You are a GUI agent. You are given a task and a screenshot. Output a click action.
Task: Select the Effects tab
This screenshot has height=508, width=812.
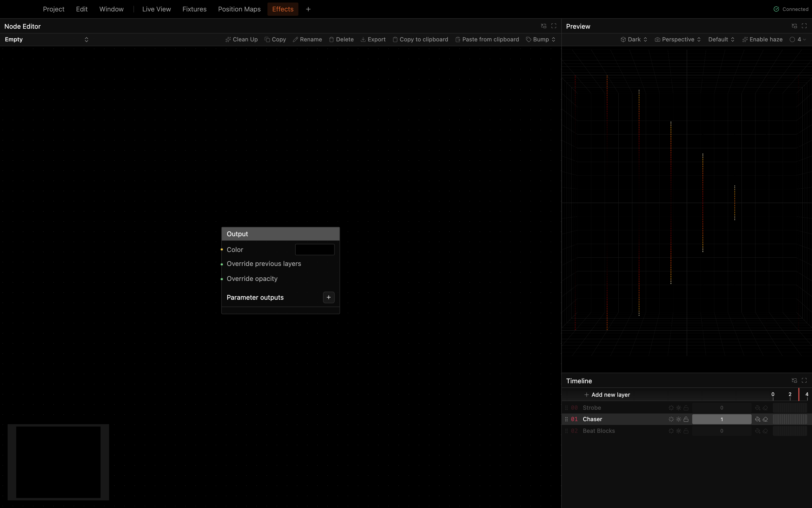click(283, 9)
